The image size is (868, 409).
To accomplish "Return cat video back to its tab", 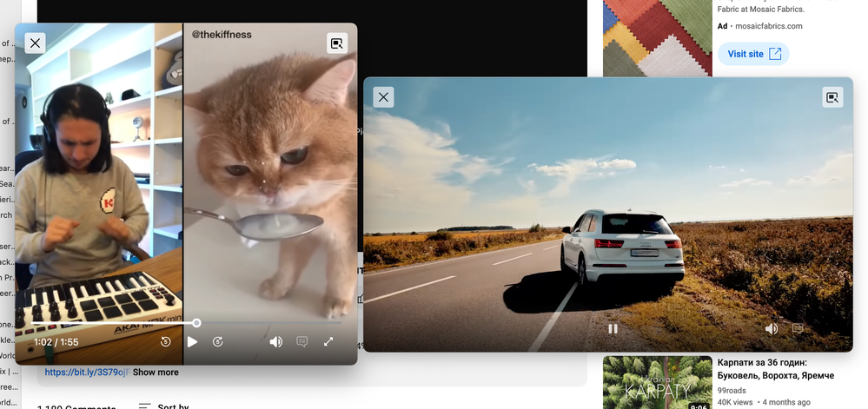I will (336, 43).
